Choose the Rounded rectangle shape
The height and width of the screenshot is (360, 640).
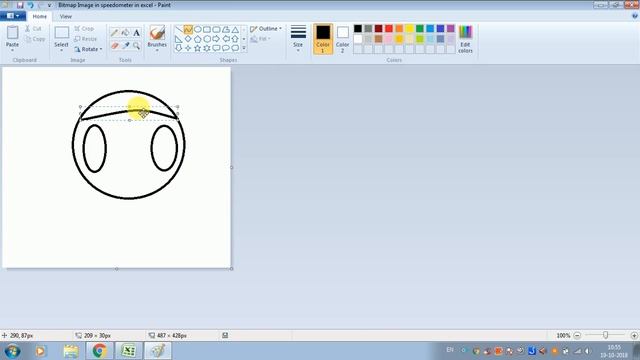(216, 29)
